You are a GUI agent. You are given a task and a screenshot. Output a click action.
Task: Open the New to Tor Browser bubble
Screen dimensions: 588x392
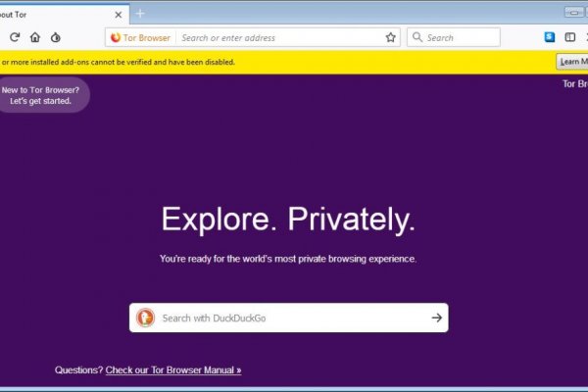click(42, 95)
